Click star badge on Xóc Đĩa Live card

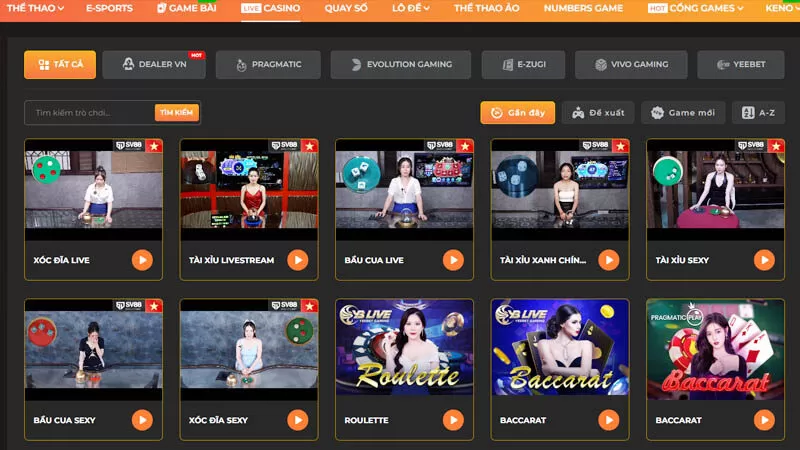tap(154, 146)
